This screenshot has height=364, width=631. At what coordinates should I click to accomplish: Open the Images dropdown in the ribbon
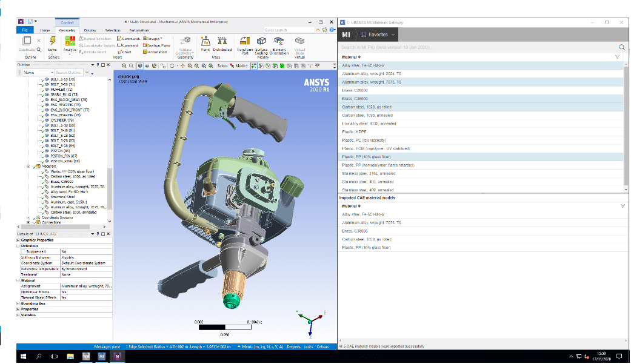pyautogui.click(x=153, y=39)
